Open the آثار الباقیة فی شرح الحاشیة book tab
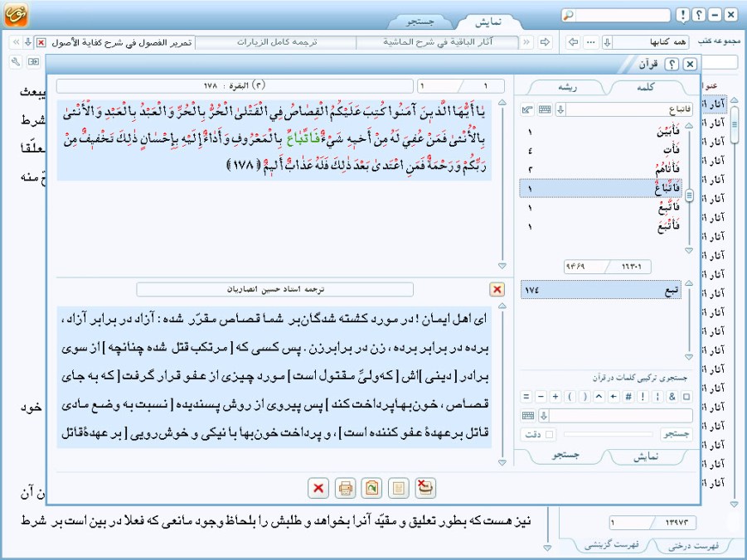747x560 pixels. (437, 42)
